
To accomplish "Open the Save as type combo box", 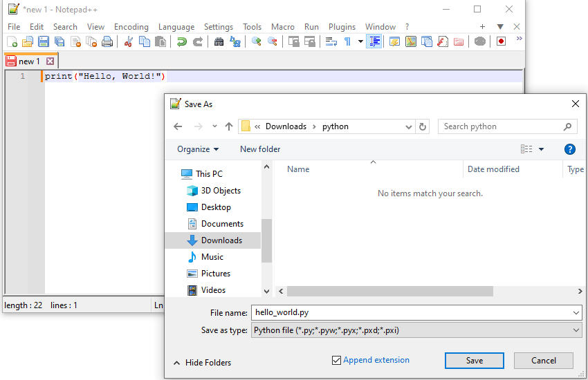I will point(416,330).
